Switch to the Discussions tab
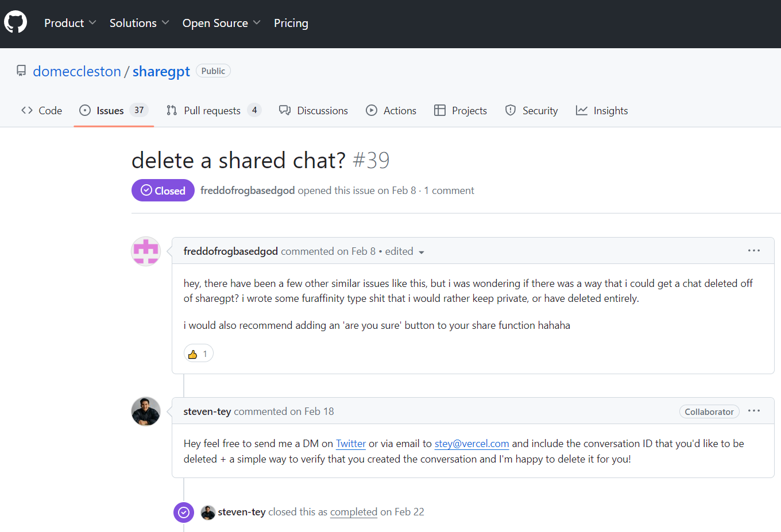The width and height of the screenshot is (781, 532). tap(313, 110)
